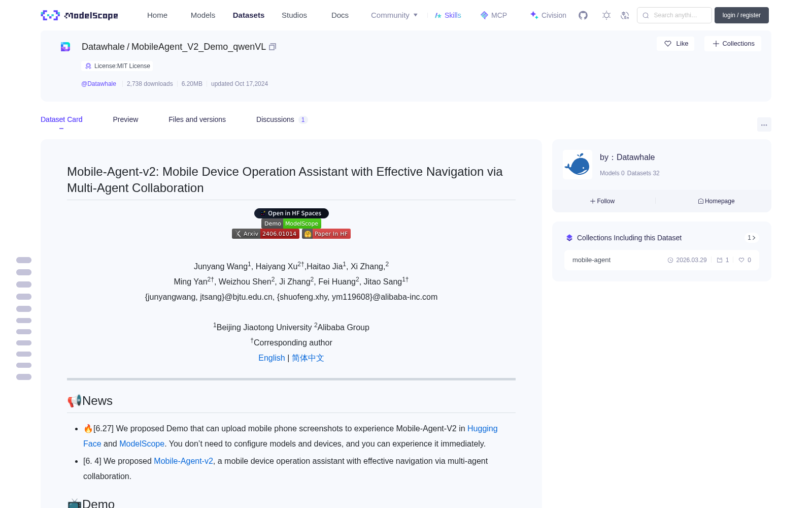Expand the Community dropdown menu
The width and height of the screenshot is (812, 508).
(x=394, y=15)
